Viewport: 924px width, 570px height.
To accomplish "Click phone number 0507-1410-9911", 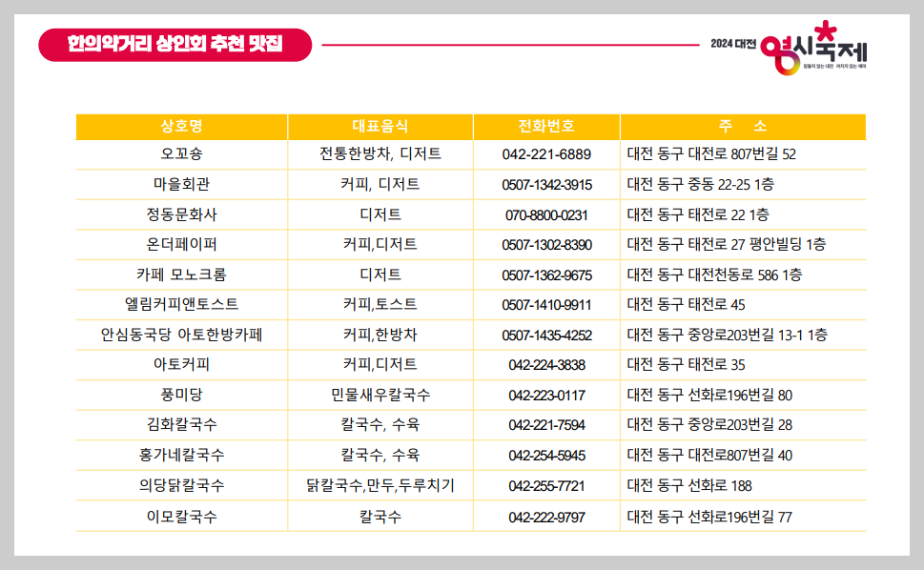I will point(546,305).
